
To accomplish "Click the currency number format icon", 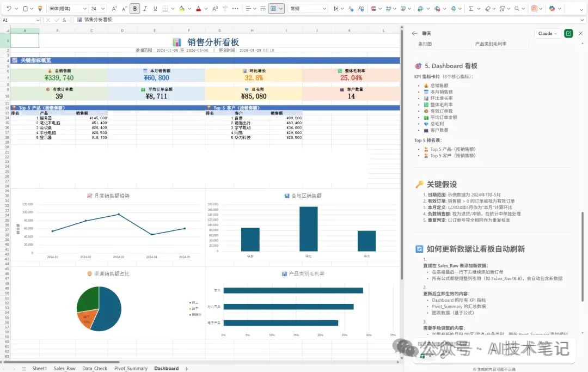I will tap(335, 8).
